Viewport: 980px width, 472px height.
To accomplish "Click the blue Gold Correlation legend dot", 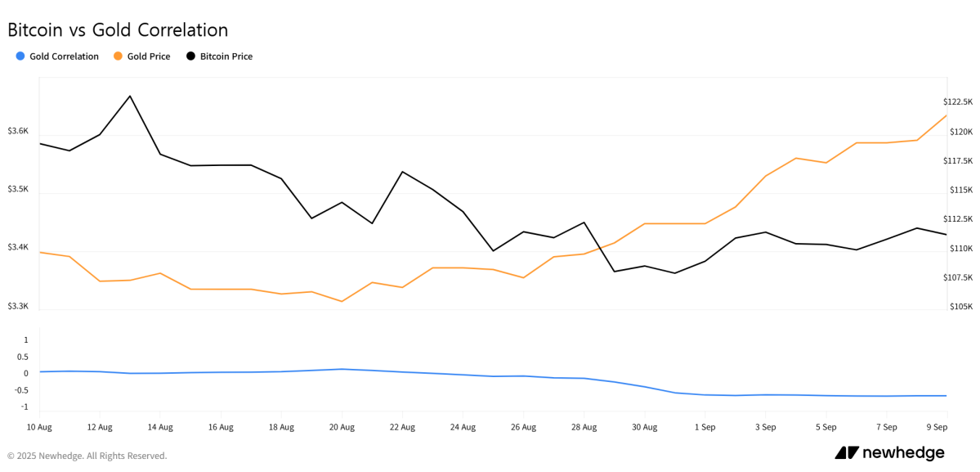I will pyautogui.click(x=20, y=56).
